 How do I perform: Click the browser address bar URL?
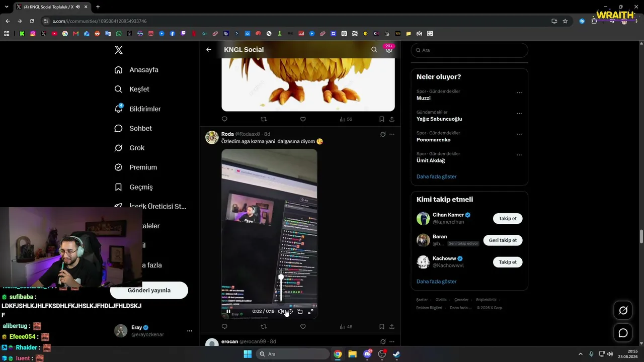pos(100,21)
